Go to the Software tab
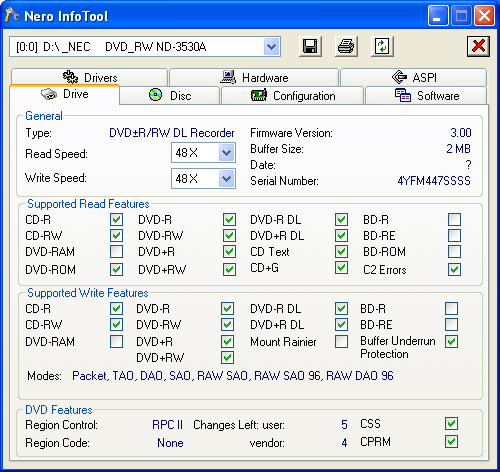This screenshot has height=472, width=500. (x=426, y=96)
